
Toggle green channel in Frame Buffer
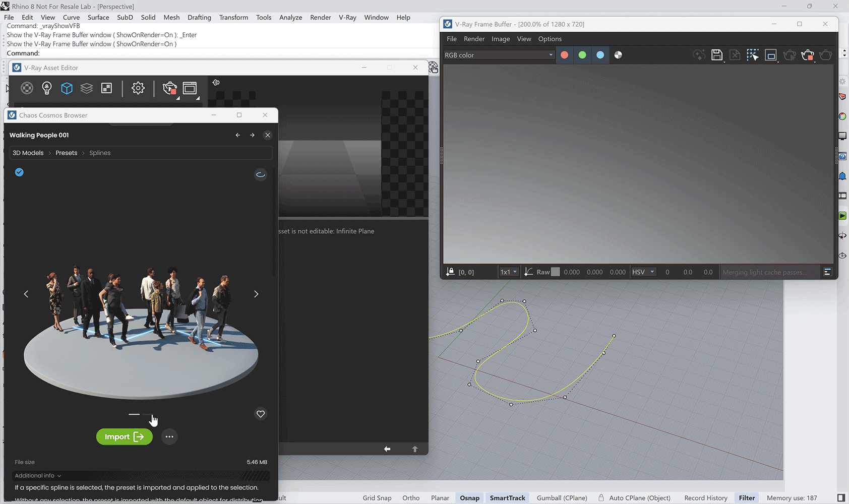(x=582, y=55)
